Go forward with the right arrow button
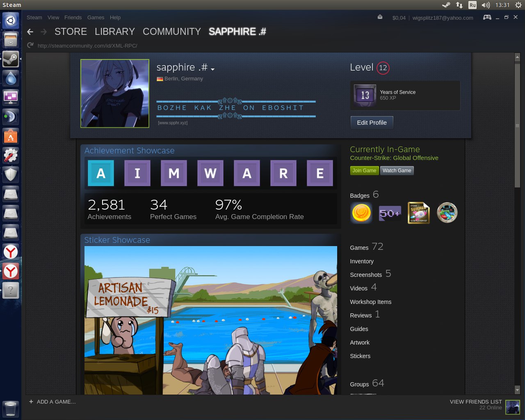The width and height of the screenshot is (525, 420). [43, 32]
